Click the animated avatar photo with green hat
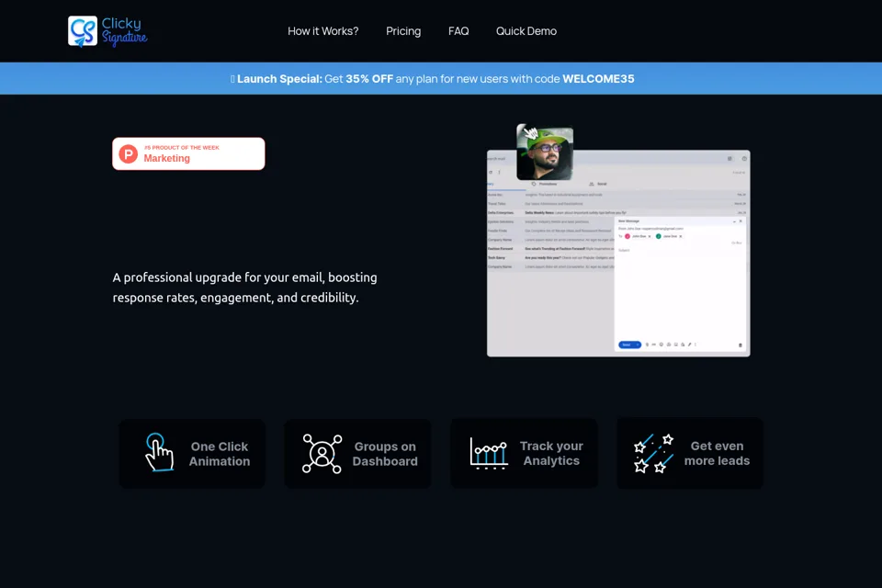Image resolution: width=882 pixels, height=588 pixels. click(x=545, y=153)
